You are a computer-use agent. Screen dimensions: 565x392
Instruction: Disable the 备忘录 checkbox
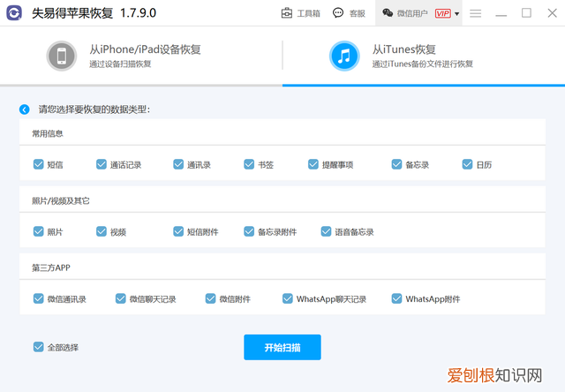[396, 164]
